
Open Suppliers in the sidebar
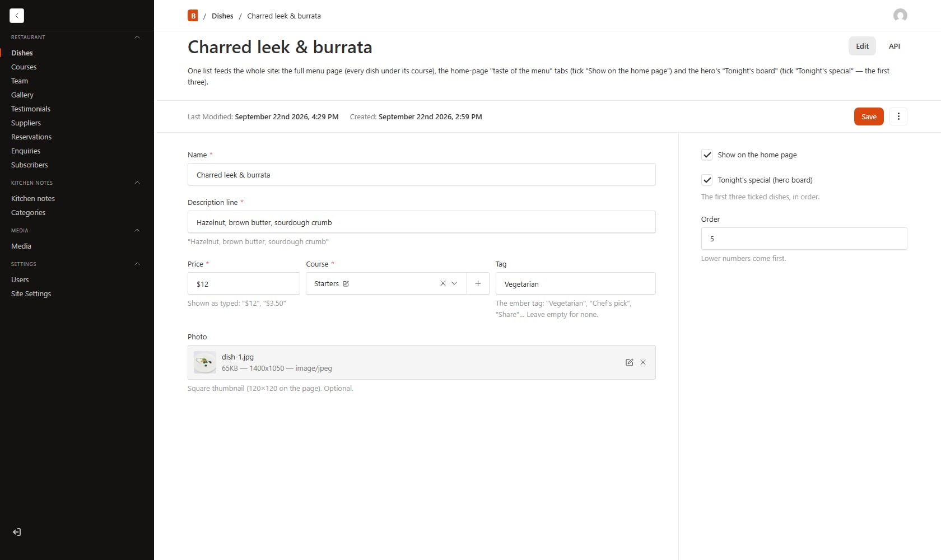(26, 123)
